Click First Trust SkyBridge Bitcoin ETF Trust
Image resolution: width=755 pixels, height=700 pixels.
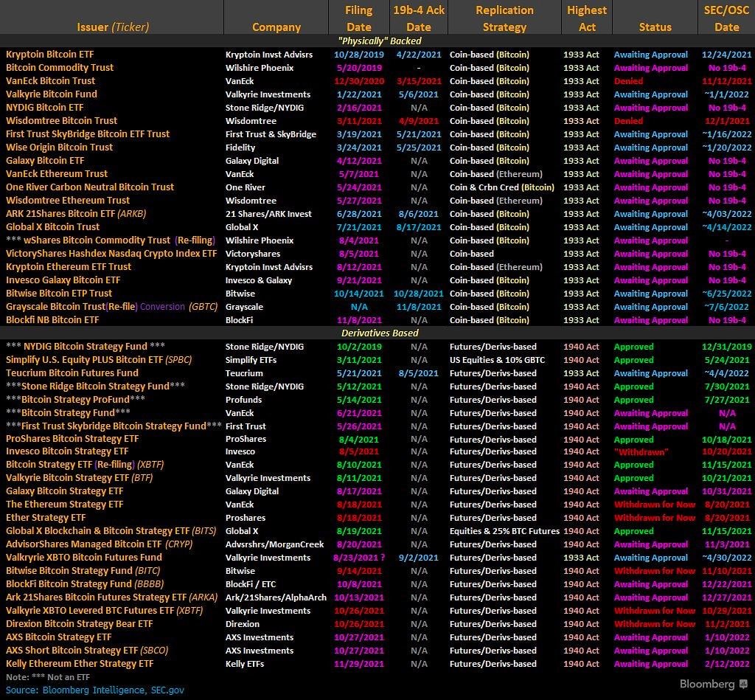[88, 134]
